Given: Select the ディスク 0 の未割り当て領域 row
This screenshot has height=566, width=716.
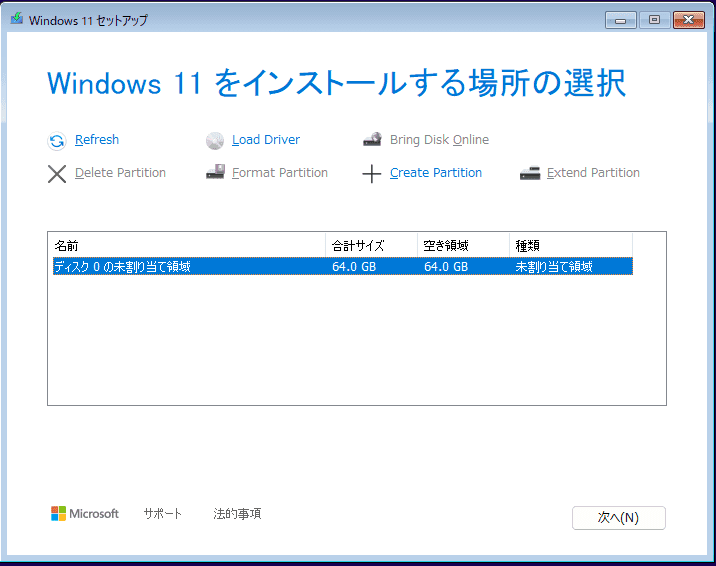Looking at the screenshot, I should [343, 267].
